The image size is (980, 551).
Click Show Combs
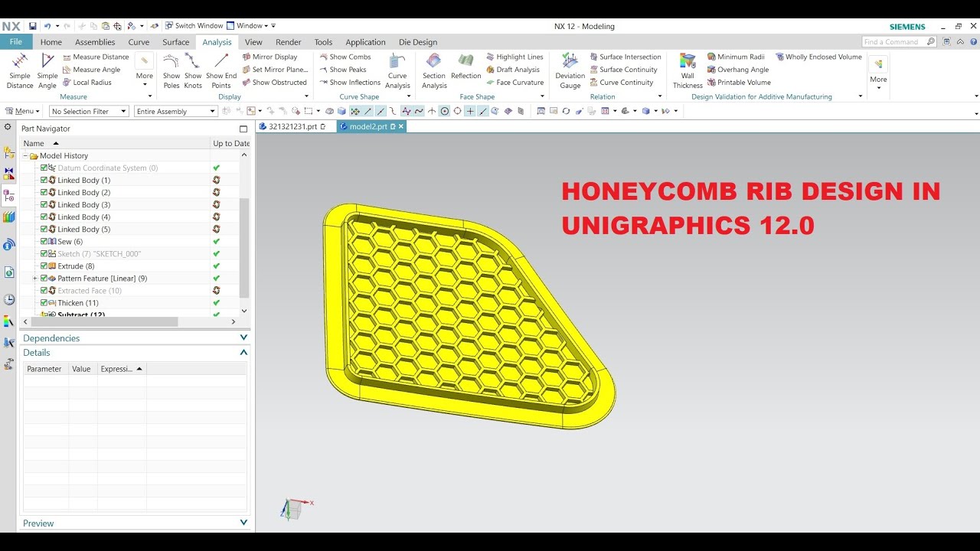[345, 57]
